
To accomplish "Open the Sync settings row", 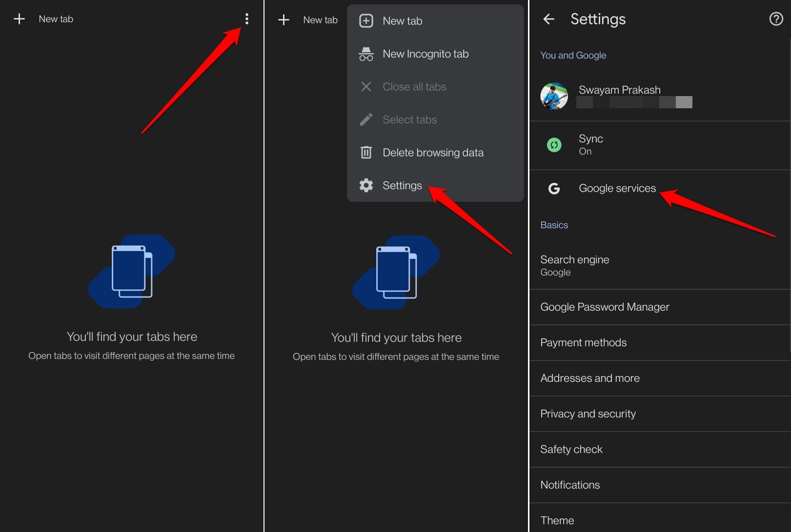I will tap(660, 145).
